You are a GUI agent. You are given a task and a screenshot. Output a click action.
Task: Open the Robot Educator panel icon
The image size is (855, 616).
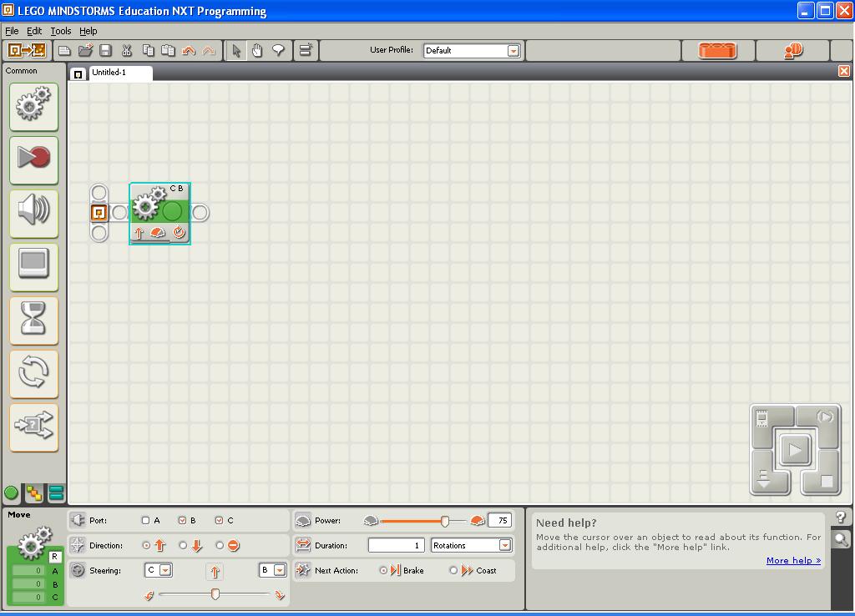tap(27, 50)
